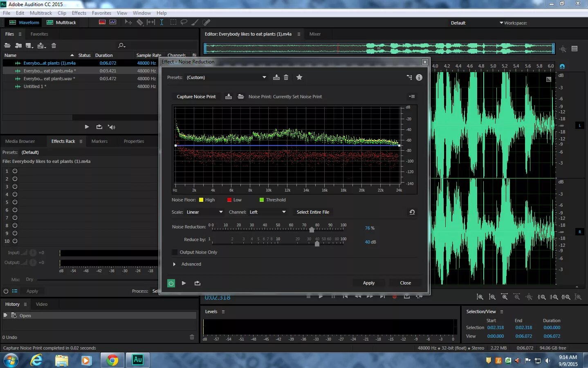The height and width of the screenshot is (368, 588).
Task: Toggle power of effects rack slot 2
Action: tap(15, 178)
